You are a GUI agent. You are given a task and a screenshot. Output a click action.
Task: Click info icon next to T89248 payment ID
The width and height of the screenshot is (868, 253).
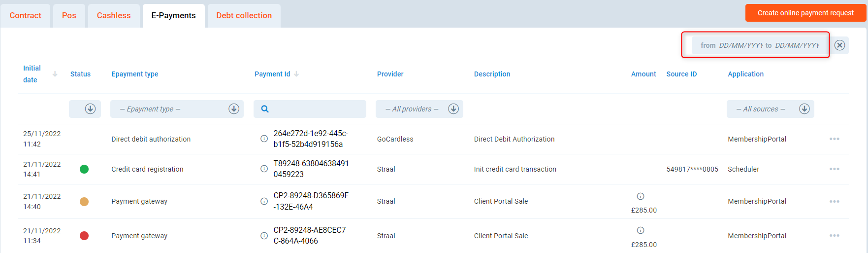264,169
